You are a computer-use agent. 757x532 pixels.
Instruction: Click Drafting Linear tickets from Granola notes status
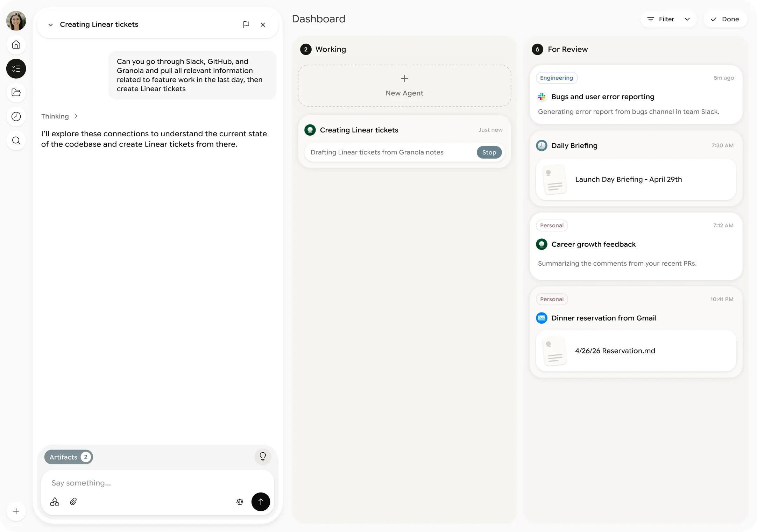[x=377, y=152]
